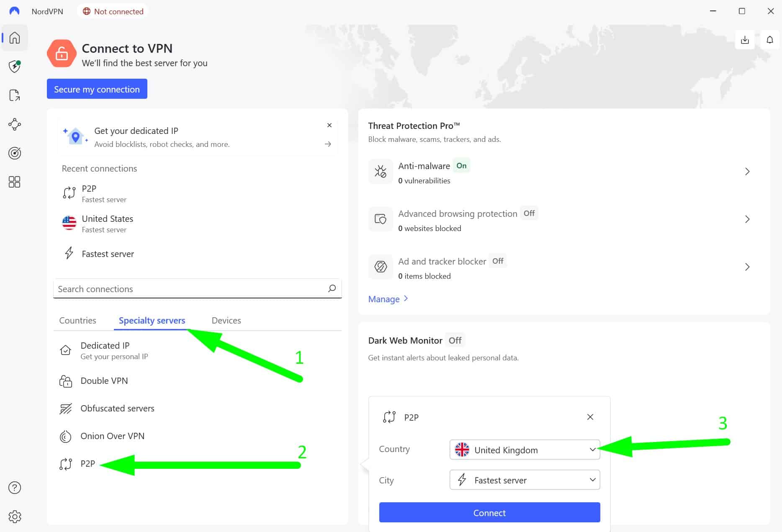Open the notifications bell icon
782x532 pixels.
click(769, 40)
